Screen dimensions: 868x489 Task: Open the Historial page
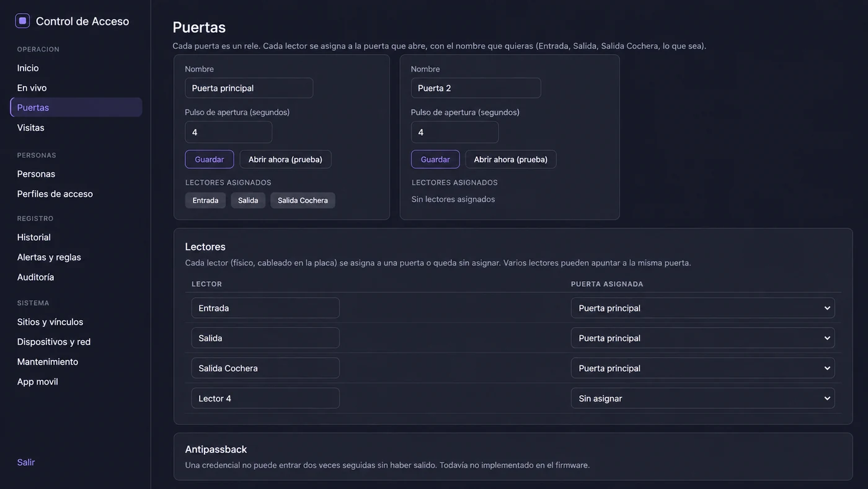[x=33, y=237]
